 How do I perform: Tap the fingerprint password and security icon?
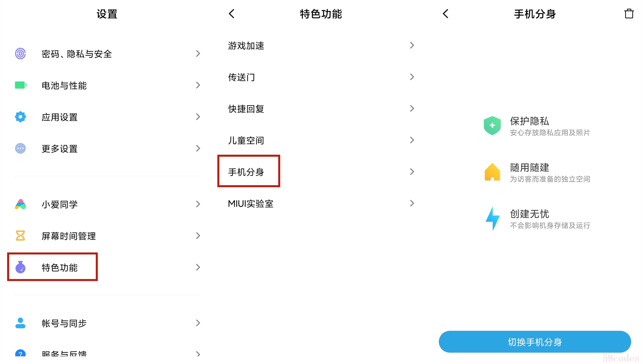click(x=20, y=54)
